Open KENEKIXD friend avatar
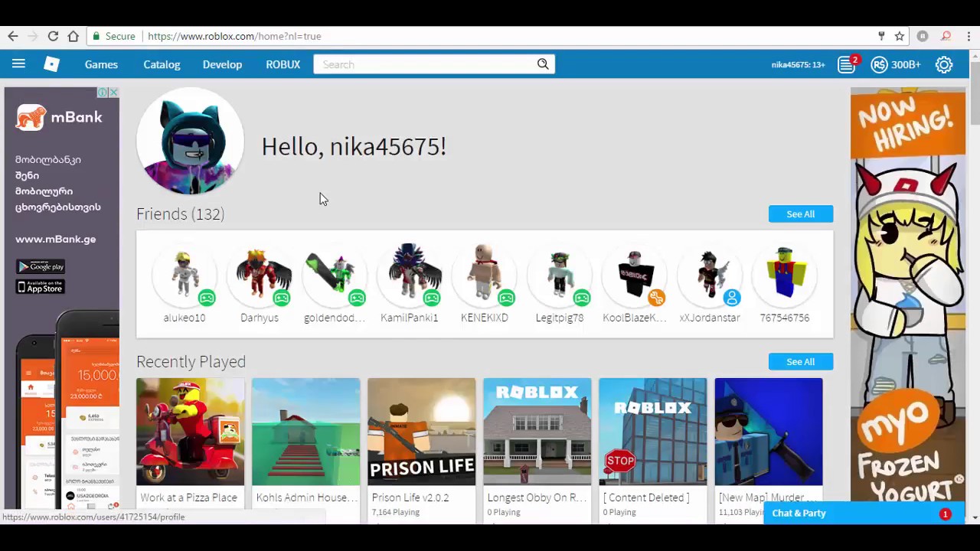The width and height of the screenshot is (980, 551). tap(485, 274)
